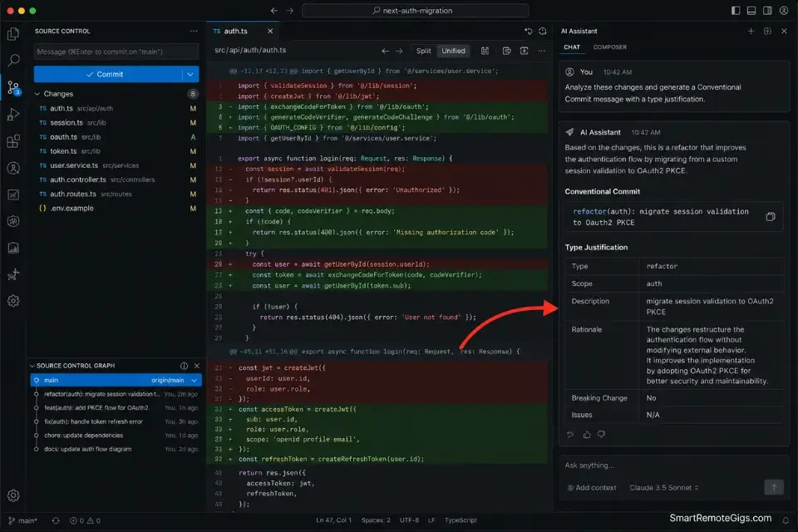Start new AI Assistant chat with plus
The height and width of the screenshot is (532, 798).
point(751,31)
